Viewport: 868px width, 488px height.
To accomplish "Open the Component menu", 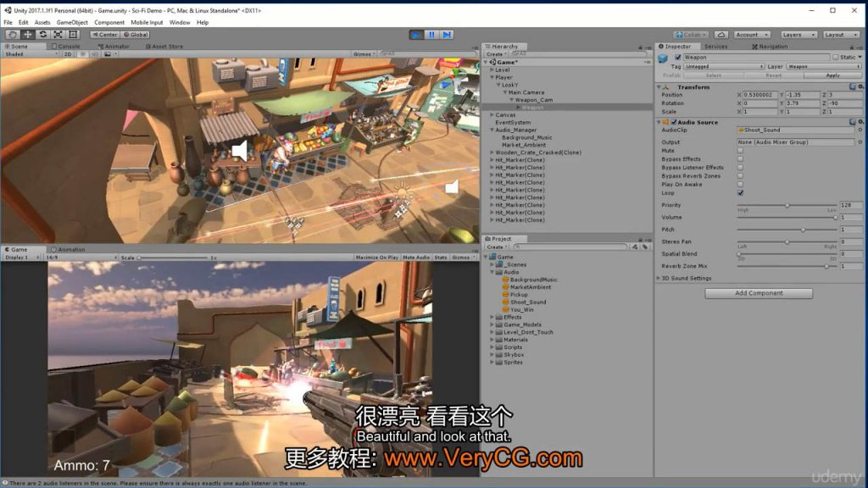I will pos(109,23).
